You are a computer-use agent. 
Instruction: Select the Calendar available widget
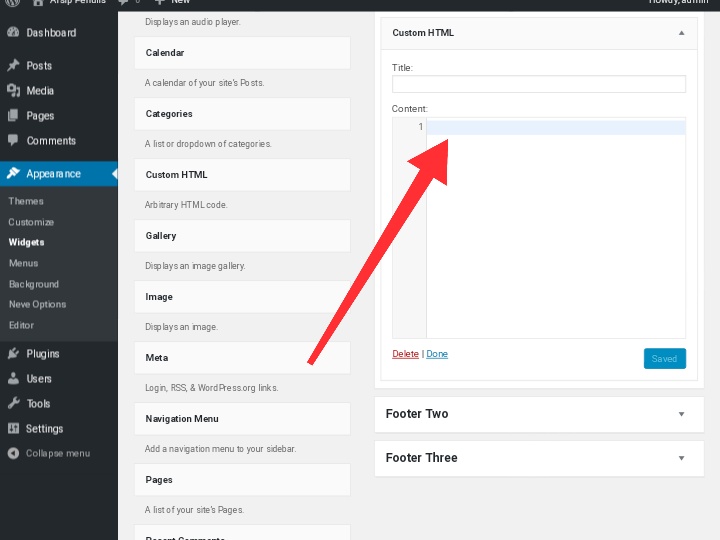point(242,53)
